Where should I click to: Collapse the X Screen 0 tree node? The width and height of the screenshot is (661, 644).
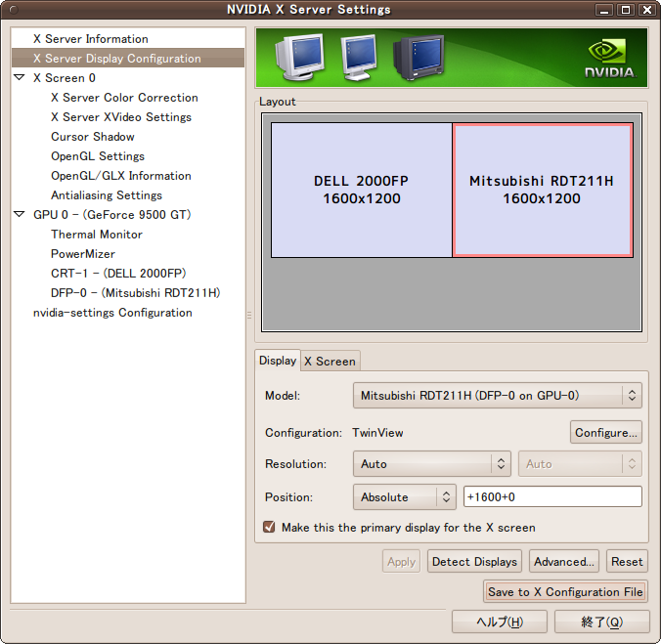(20, 78)
